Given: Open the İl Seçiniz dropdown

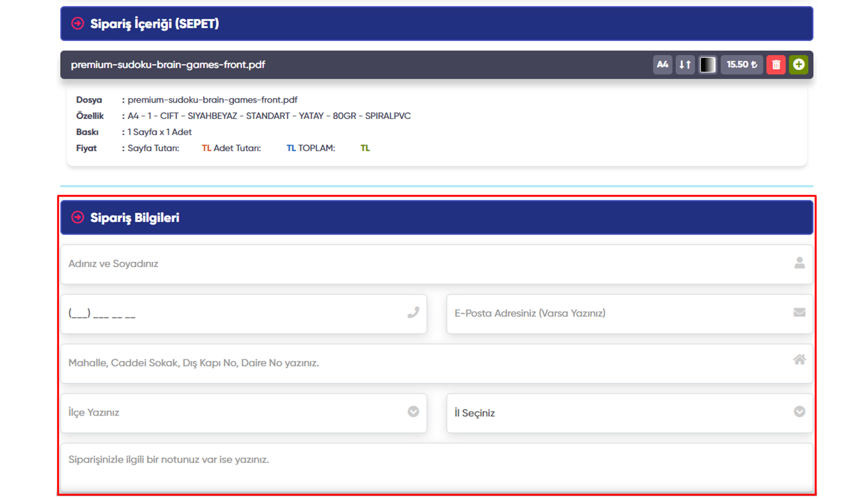Looking at the screenshot, I should click(629, 413).
